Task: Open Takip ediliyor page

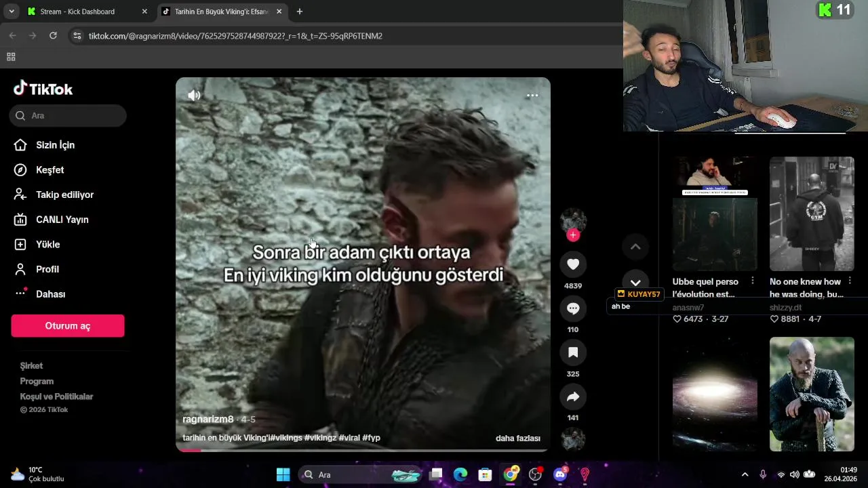Action: [x=64, y=195]
